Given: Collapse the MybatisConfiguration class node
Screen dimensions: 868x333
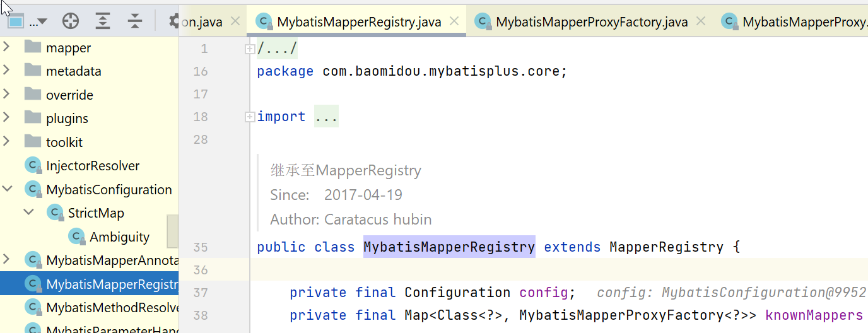Looking at the screenshot, I should [7, 189].
